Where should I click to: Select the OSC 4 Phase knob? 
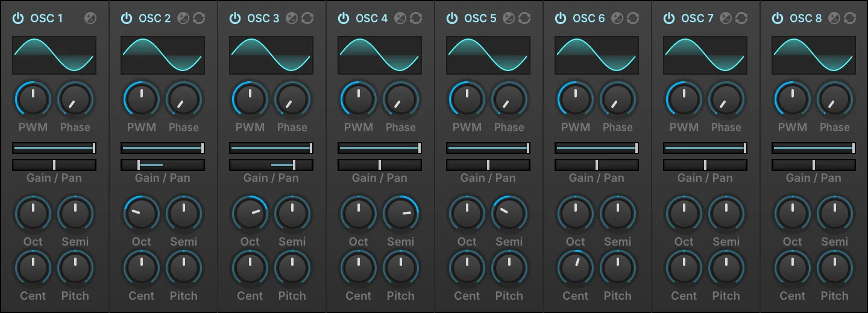[401, 99]
